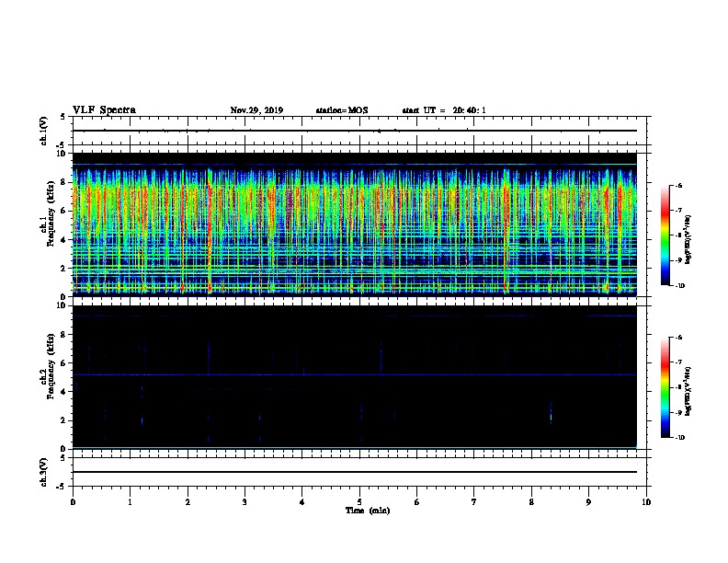
Task: Click the "ch.3(V)" axis label
Action: tap(43, 472)
